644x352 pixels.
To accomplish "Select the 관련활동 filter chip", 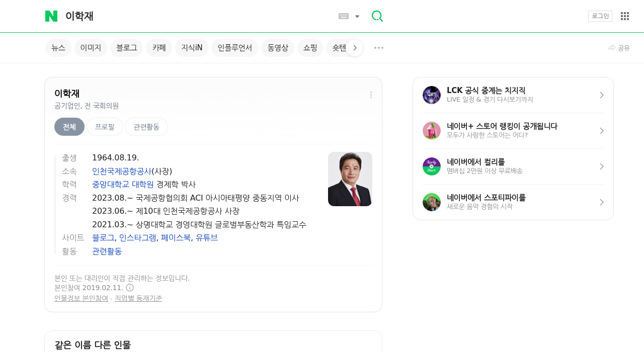I will 146,127.
